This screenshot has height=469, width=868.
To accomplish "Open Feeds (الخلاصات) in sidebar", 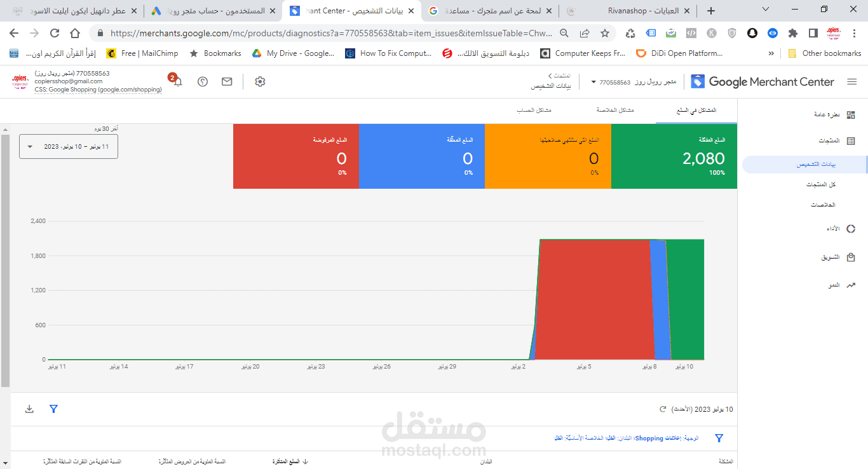I will click(x=823, y=205).
